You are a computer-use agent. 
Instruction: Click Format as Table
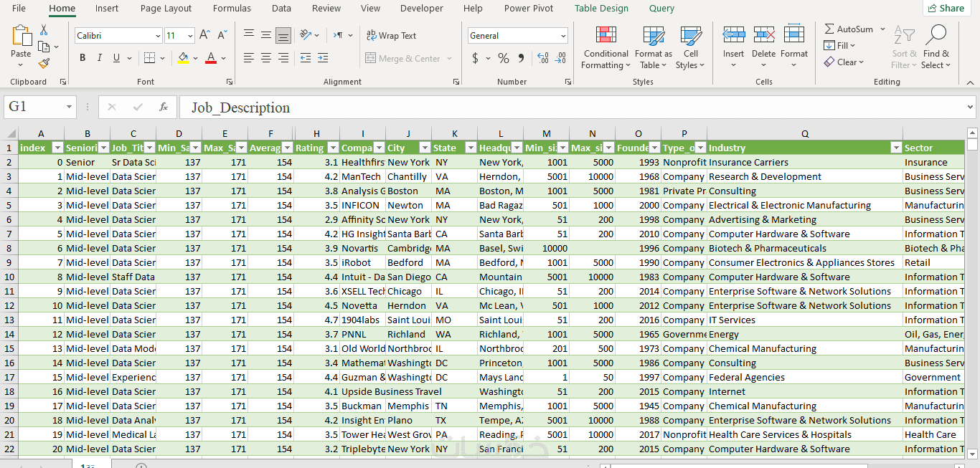pyautogui.click(x=654, y=47)
